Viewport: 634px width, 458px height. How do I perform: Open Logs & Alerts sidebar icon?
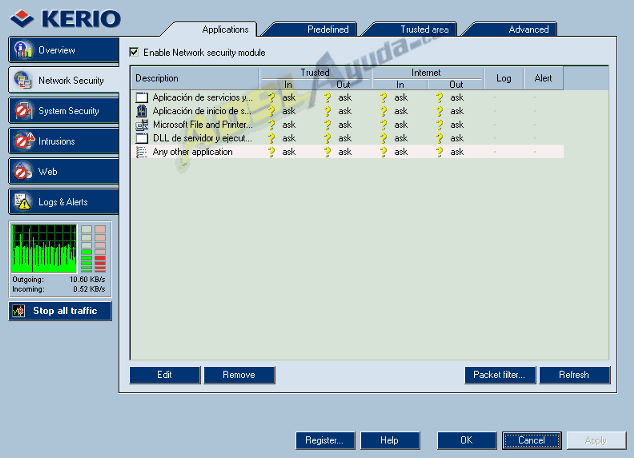tap(23, 202)
